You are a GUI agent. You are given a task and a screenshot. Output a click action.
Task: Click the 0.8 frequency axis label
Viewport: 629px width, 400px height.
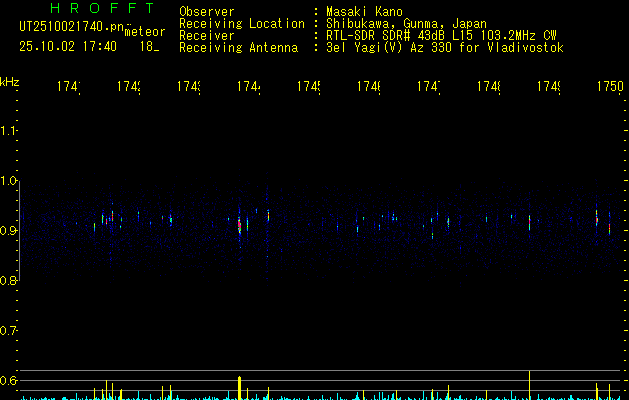click(8, 280)
